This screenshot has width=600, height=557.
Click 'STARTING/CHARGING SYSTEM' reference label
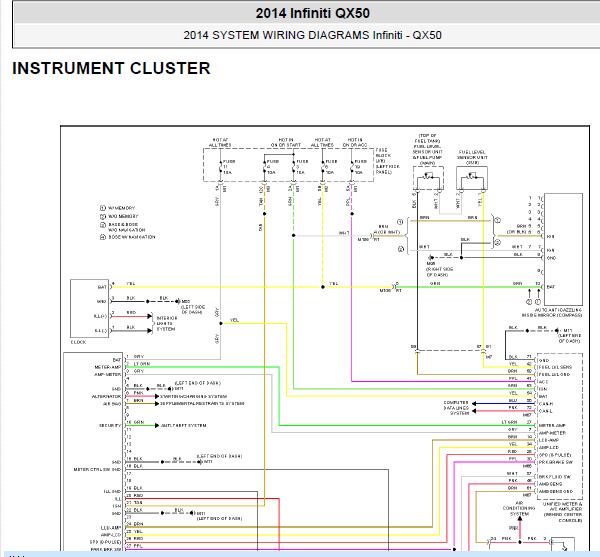coord(194,396)
